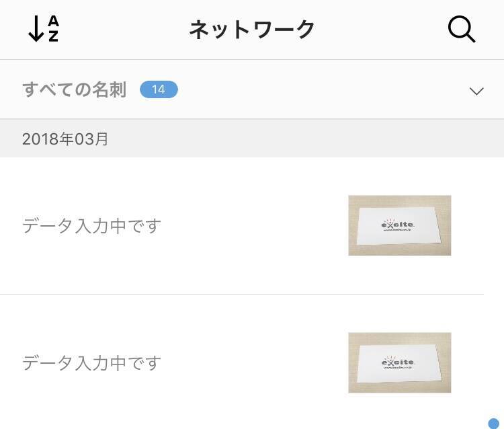This screenshot has height=429, width=504.
Task: Select the 2018年03月 section header
Action: (65, 139)
